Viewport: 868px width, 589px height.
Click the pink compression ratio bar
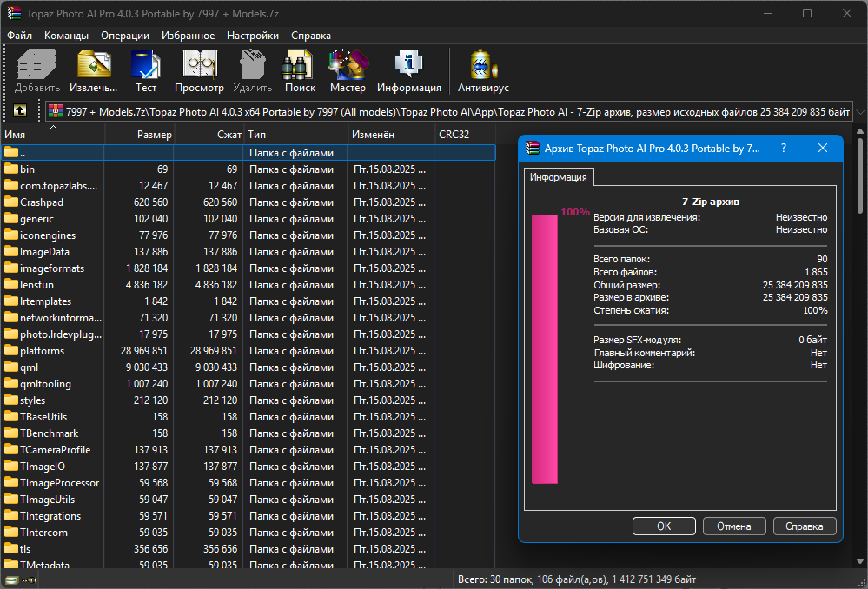(544, 348)
